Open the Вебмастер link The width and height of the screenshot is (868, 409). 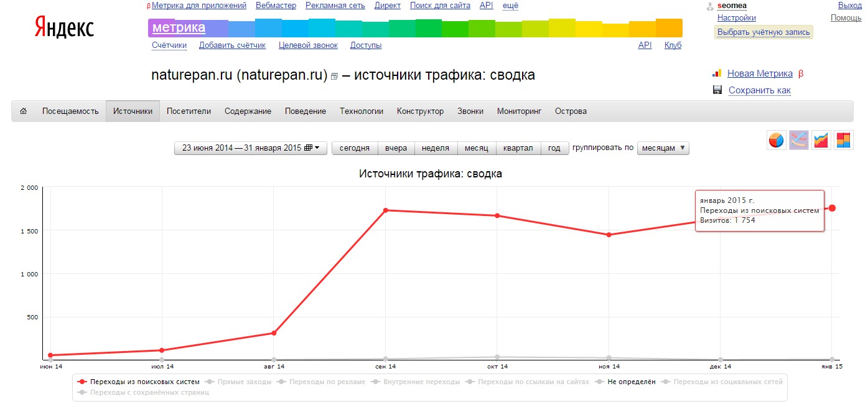(276, 6)
